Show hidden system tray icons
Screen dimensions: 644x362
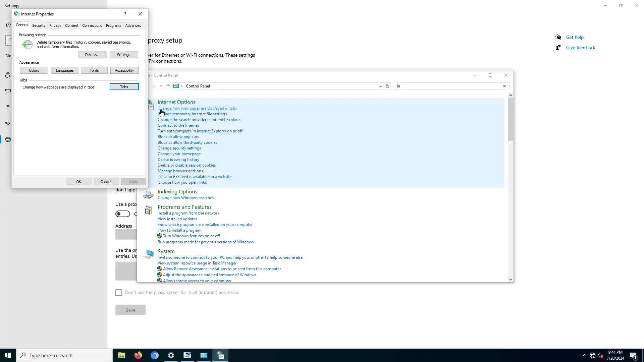pyautogui.click(x=584, y=355)
